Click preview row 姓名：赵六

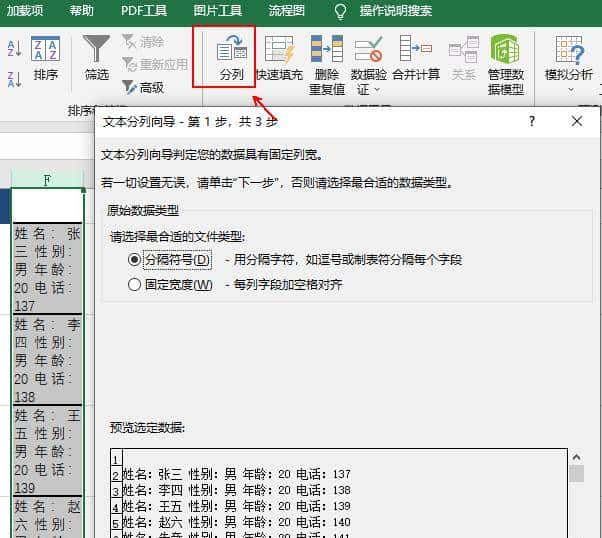coord(236,522)
